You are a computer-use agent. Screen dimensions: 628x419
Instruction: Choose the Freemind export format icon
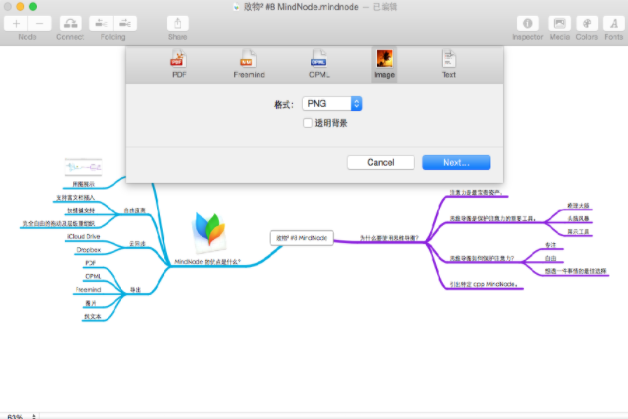click(x=247, y=64)
